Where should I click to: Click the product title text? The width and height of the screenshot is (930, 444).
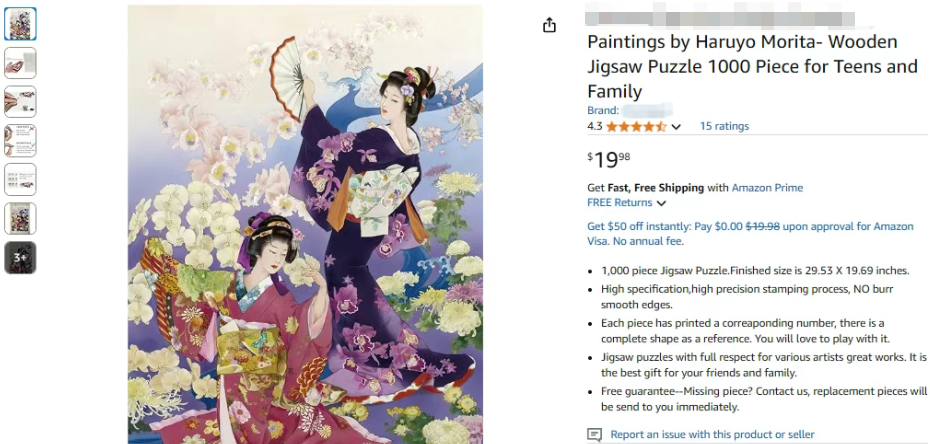(x=752, y=66)
